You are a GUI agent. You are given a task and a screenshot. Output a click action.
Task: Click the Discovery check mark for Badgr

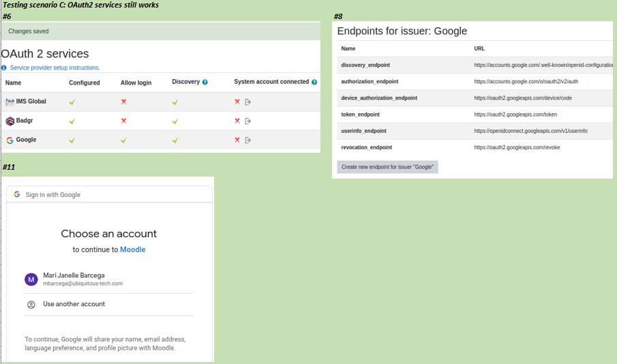[x=175, y=121]
